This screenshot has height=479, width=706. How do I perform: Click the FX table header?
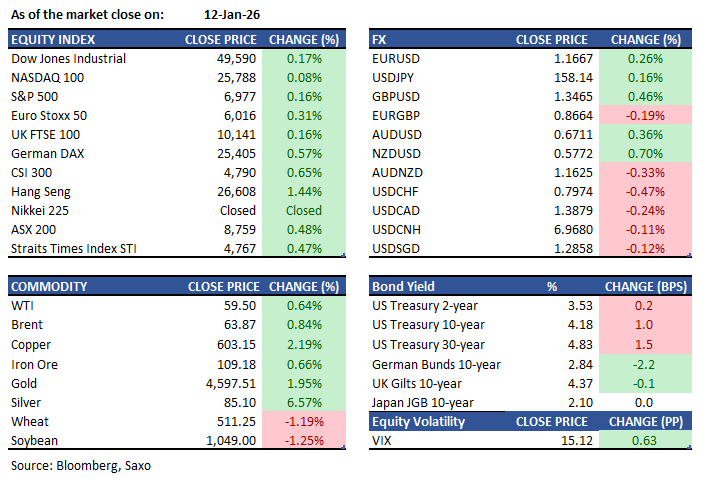(x=381, y=40)
